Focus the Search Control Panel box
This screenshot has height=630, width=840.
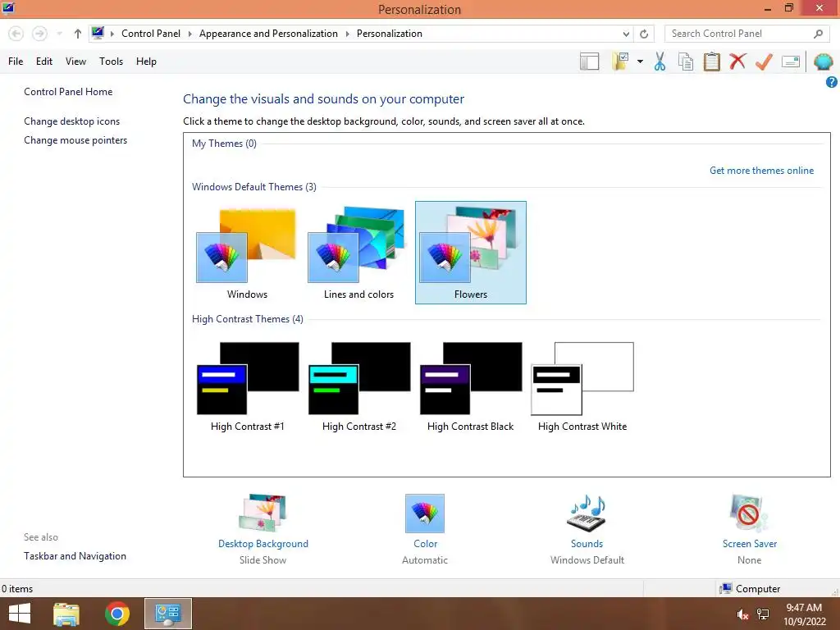click(746, 34)
